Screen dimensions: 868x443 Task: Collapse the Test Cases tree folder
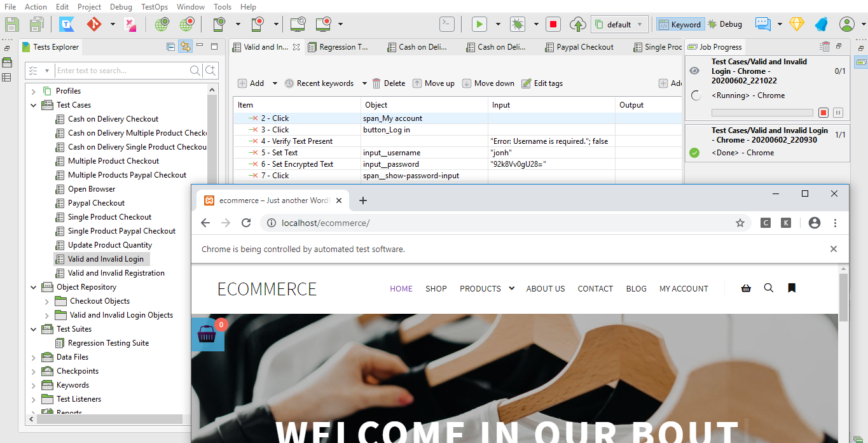(34, 105)
